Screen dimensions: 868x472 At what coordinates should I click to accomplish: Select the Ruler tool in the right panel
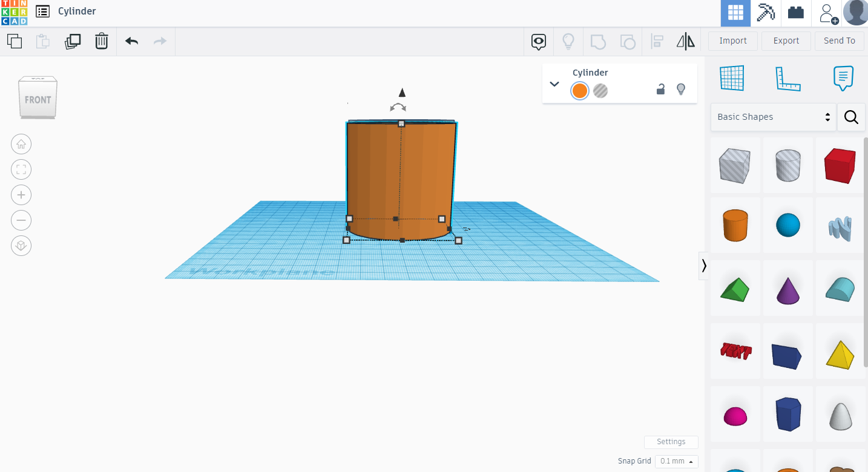(788, 78)
